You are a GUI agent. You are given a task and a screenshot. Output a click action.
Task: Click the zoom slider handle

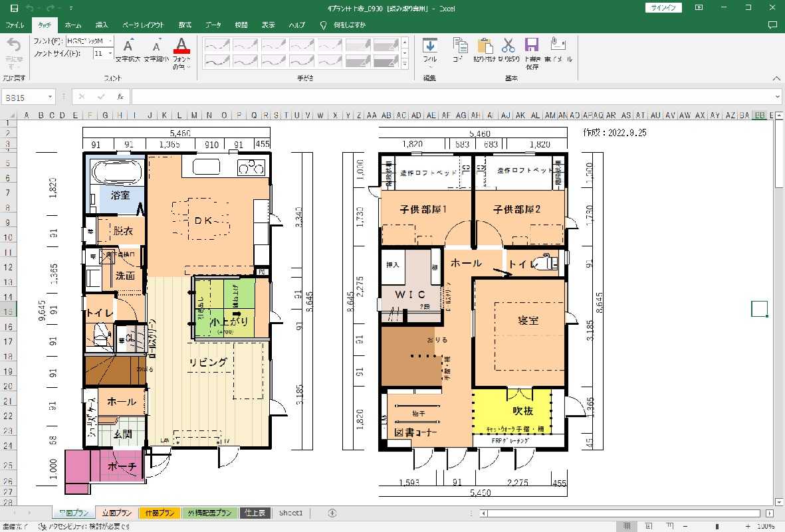coord(717,526)
